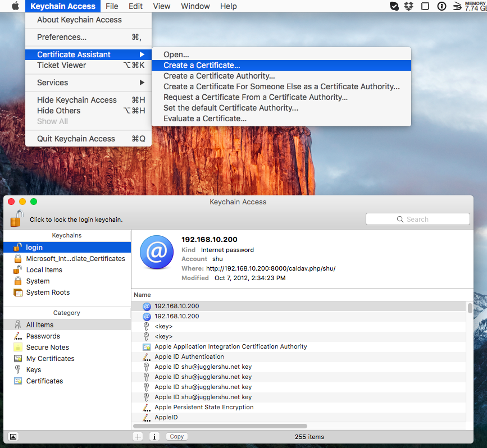
Task: Choose Open... in Certificate Assistant submenu
Action: click(x=281, y=54)
